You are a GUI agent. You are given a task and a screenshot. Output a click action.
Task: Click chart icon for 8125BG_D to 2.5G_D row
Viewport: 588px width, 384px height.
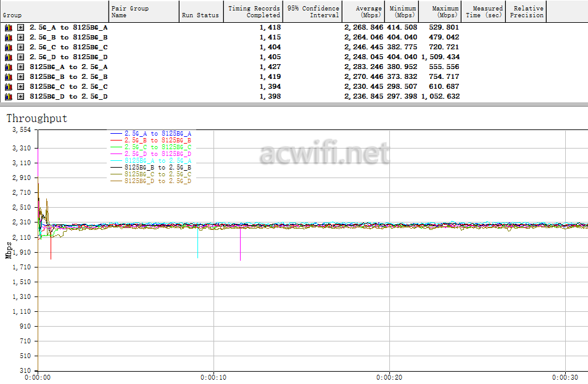(9, 97)
